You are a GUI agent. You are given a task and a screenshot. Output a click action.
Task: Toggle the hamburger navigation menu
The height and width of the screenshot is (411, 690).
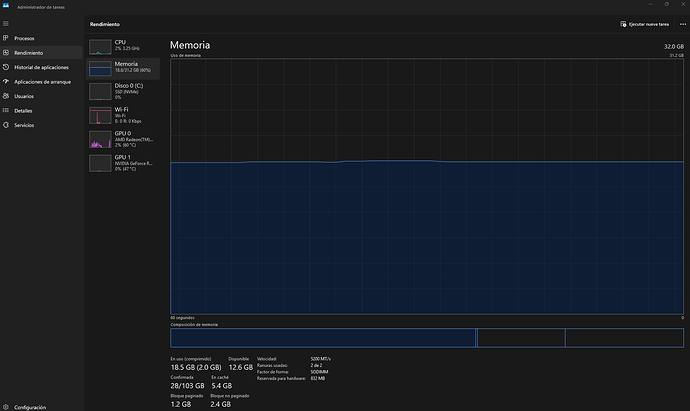click(x=6, y=23)
